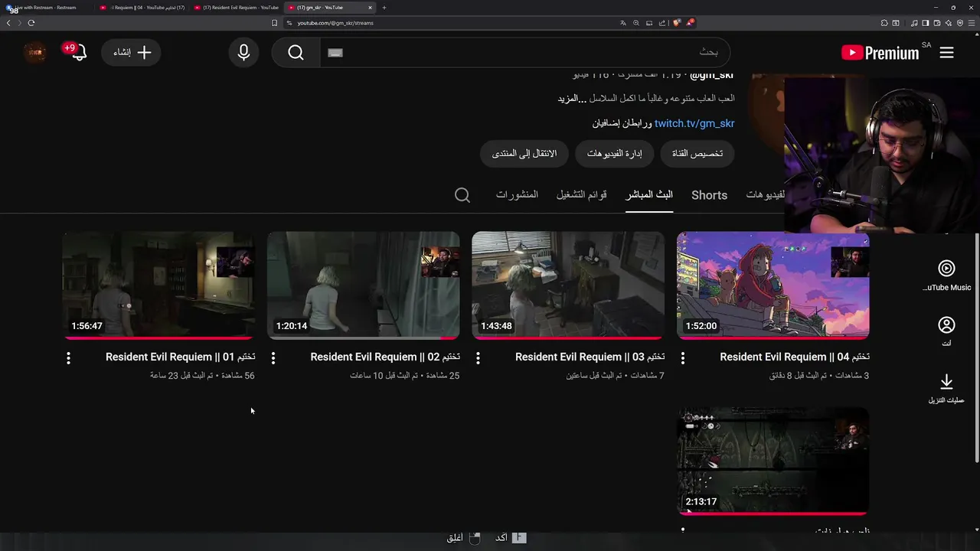Open the browser main menu

[x=972, y=23]
